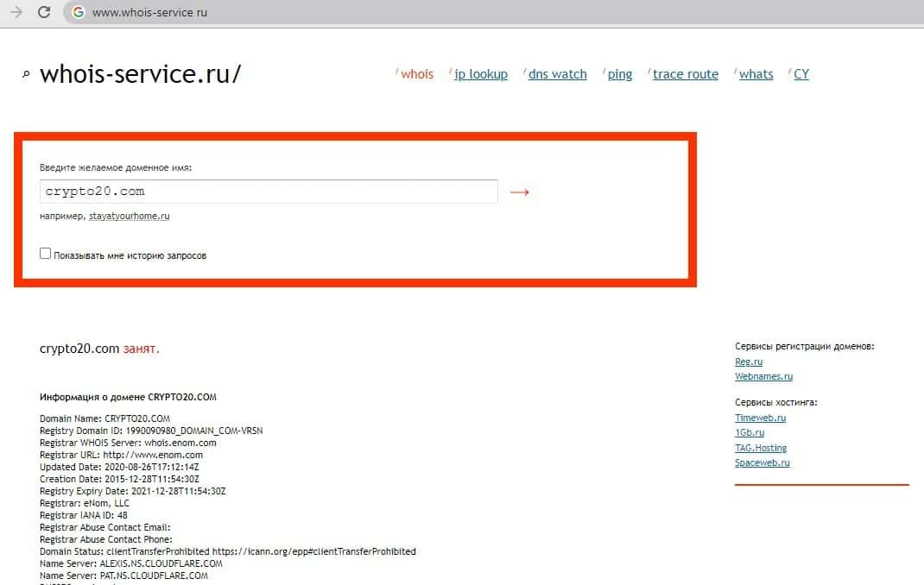Image resolution: width=924 pixels, height=585 pixels.
Task: Click Registrar IANA ID: 48 line
Action: coord(83,515)
